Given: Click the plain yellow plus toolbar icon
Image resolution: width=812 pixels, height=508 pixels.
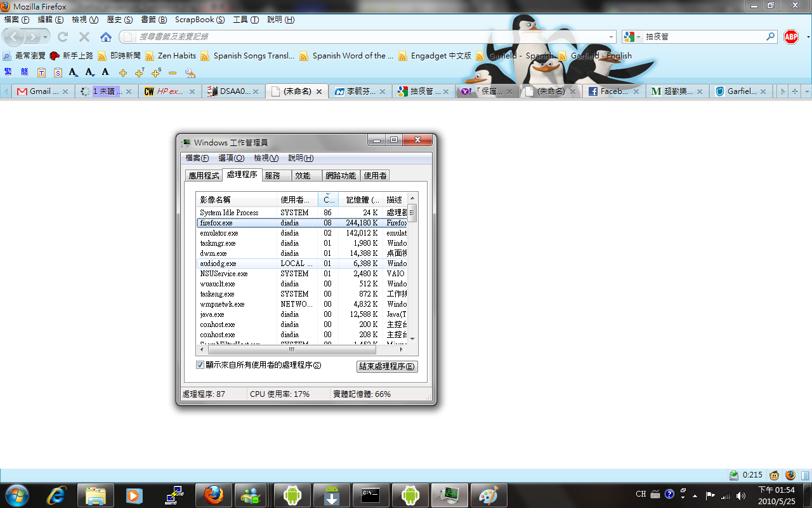Looking at the screenshot, I should point(123,73).
